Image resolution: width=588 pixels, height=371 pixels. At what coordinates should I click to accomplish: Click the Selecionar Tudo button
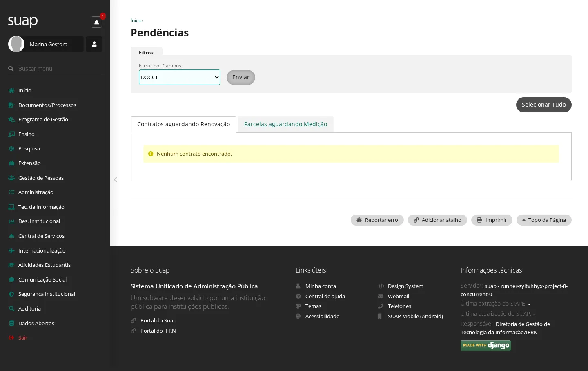tap(544, 105)
